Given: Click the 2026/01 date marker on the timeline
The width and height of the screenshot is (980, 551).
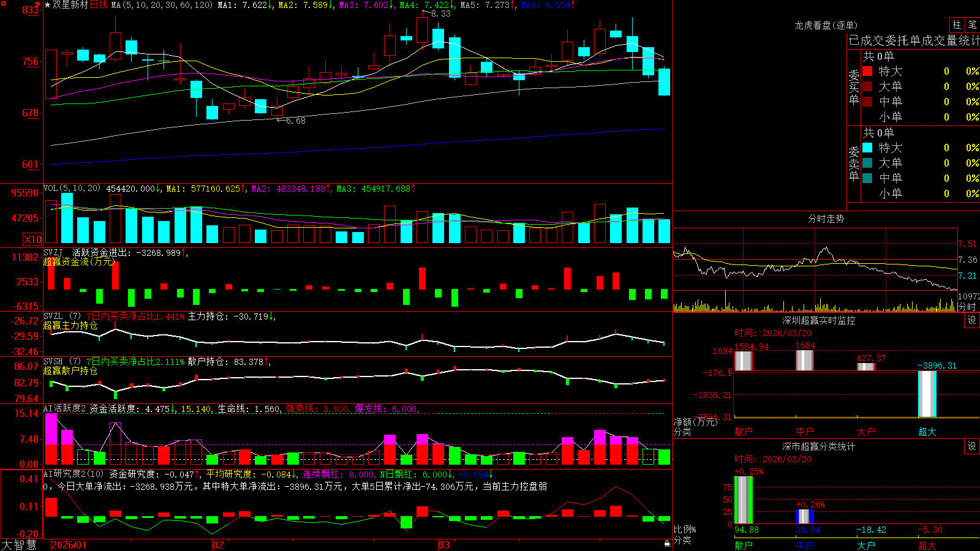Looking at the screenshot, I should [x=69, y=545].
